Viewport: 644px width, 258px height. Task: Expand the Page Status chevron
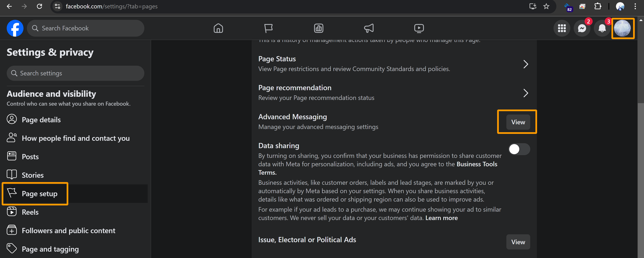point(526,64)
